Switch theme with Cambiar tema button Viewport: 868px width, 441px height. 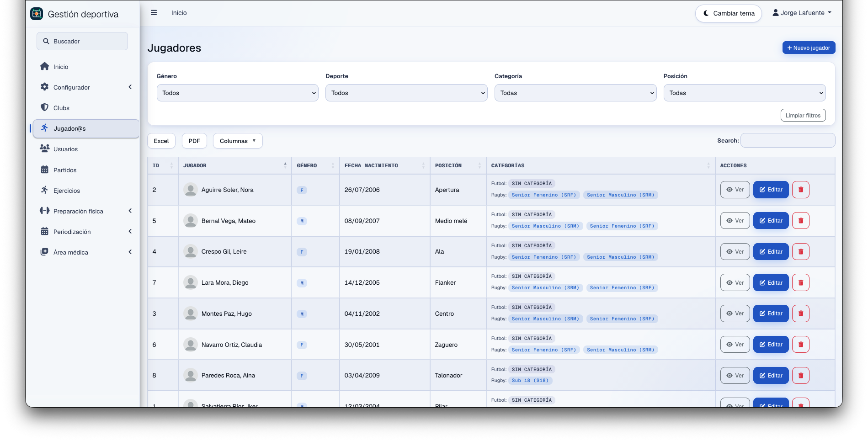coord(729,13)
